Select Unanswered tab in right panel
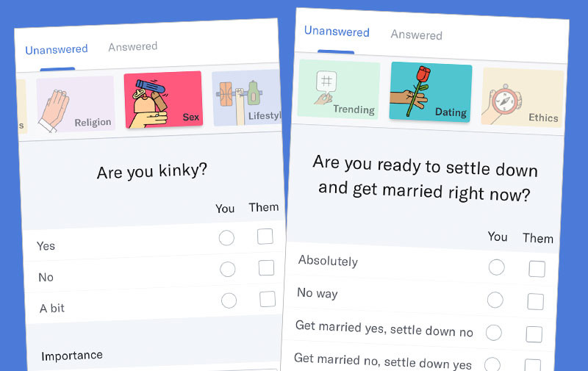This screenshot has width=588, height=371. (x=337, y=32)
